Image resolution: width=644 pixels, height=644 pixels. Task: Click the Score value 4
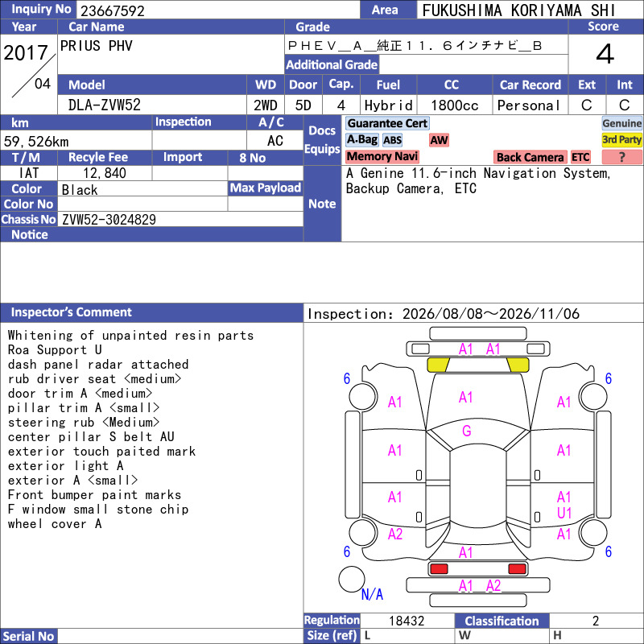[605, 54]
